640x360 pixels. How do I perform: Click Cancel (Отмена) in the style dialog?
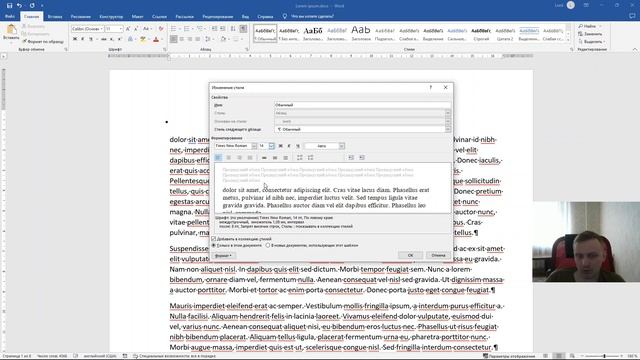438,255
